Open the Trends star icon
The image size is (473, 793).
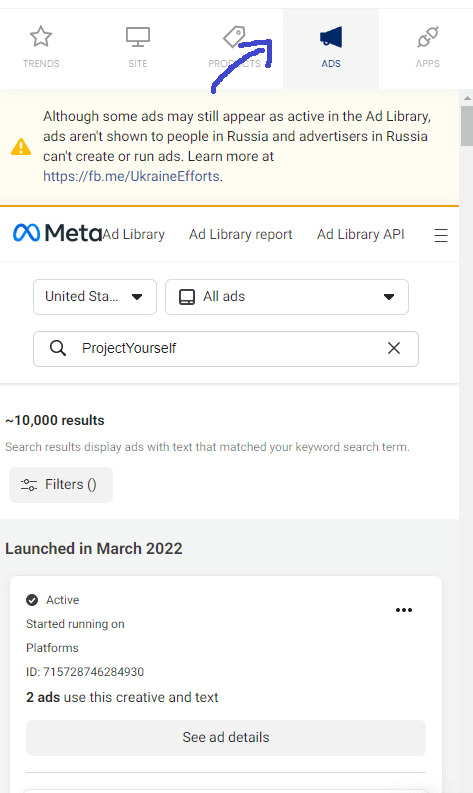(41, 36)
